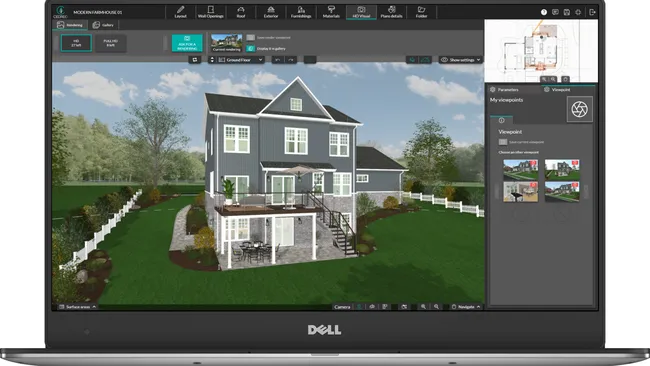Screen dimensions: 650x366
Task: Open the Ground Floor dropdown
Action: click(240, 60)
